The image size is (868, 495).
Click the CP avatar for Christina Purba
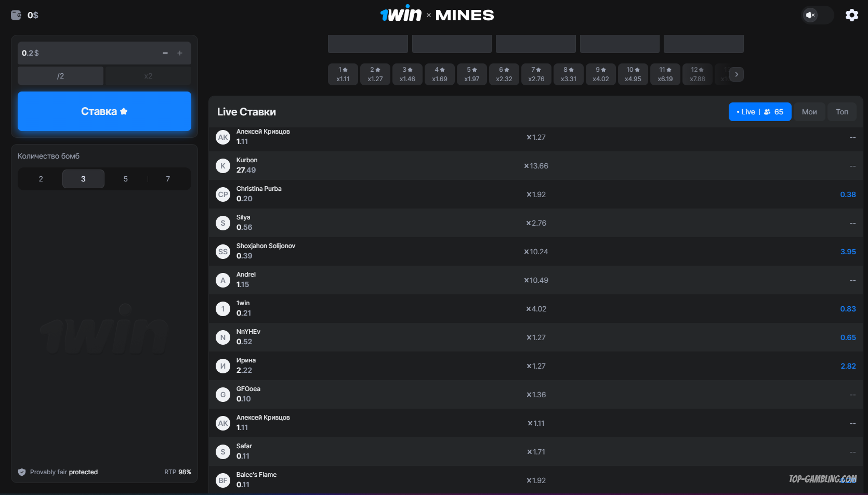tap(223, 194)
